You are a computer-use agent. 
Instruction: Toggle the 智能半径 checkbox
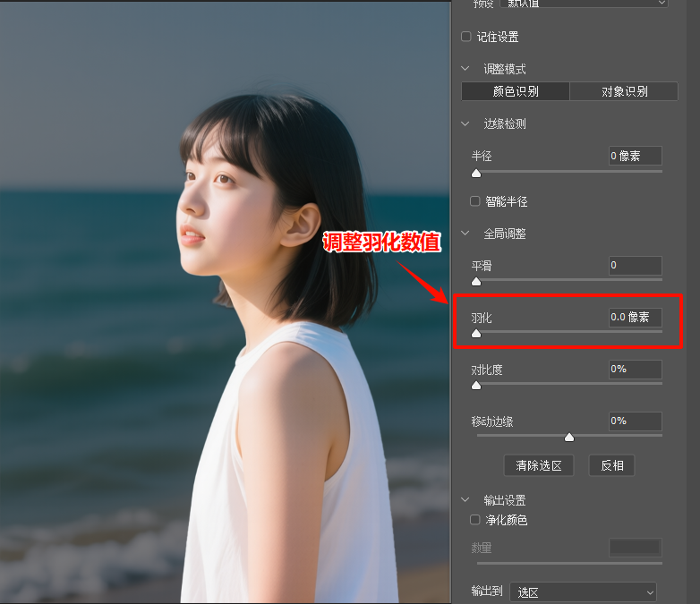475,201
